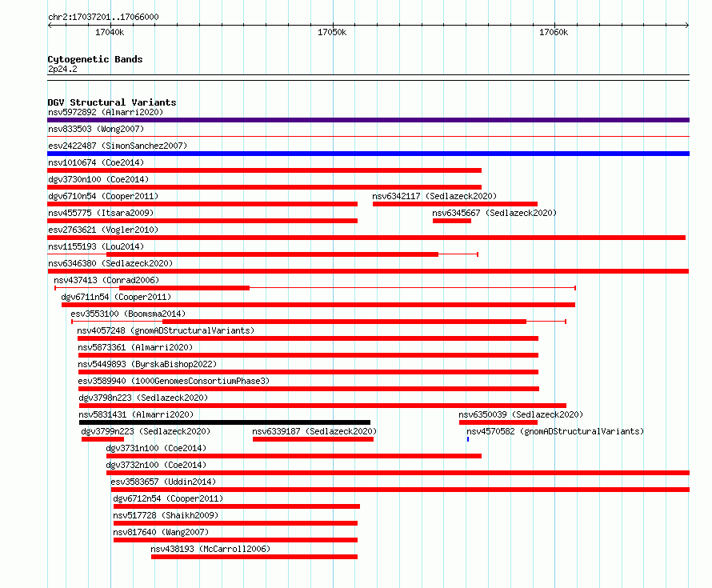Click nsv1155193 (Lou2014) label
Viewport: 712px width, 588px height.
click(x=96, y=246)
